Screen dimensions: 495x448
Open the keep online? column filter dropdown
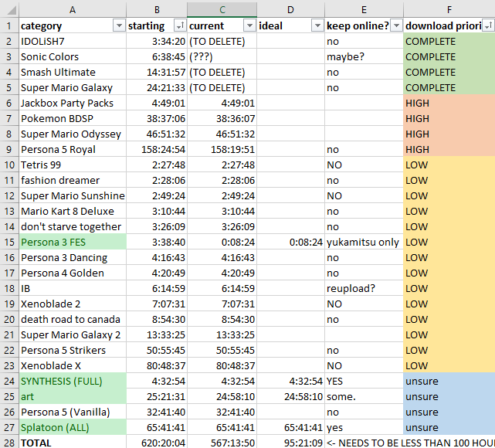coord(396,25)
